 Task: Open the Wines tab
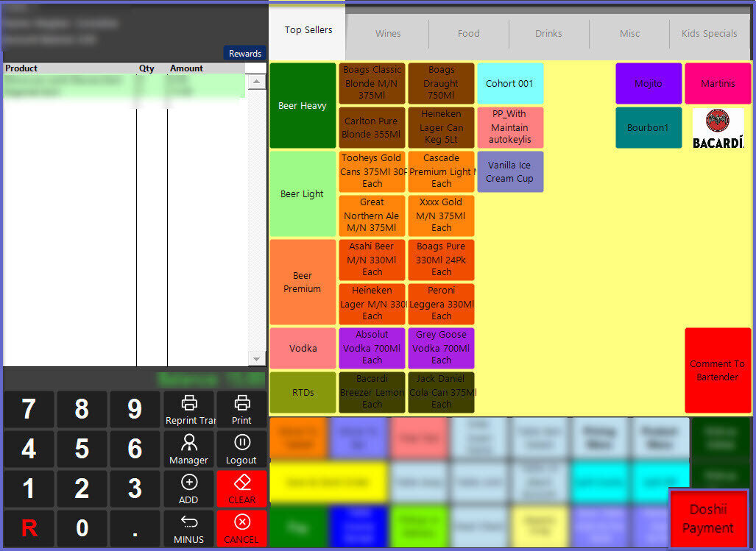click(388, 34)
